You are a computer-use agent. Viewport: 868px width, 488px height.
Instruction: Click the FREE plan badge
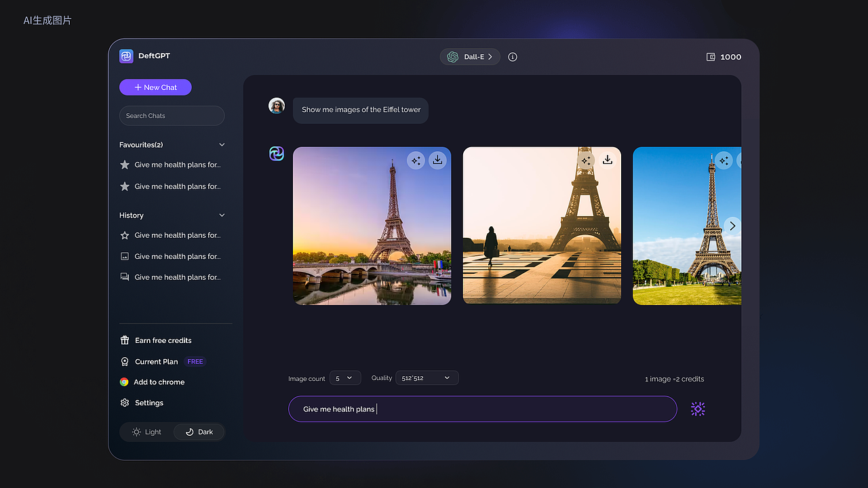[x=195, y=361]
